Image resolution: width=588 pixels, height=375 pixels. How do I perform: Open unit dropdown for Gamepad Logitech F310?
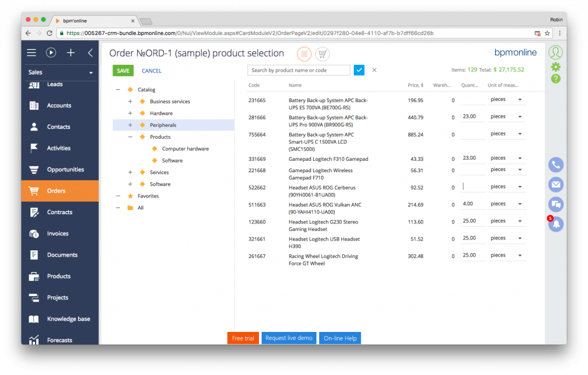pos(520,158)
